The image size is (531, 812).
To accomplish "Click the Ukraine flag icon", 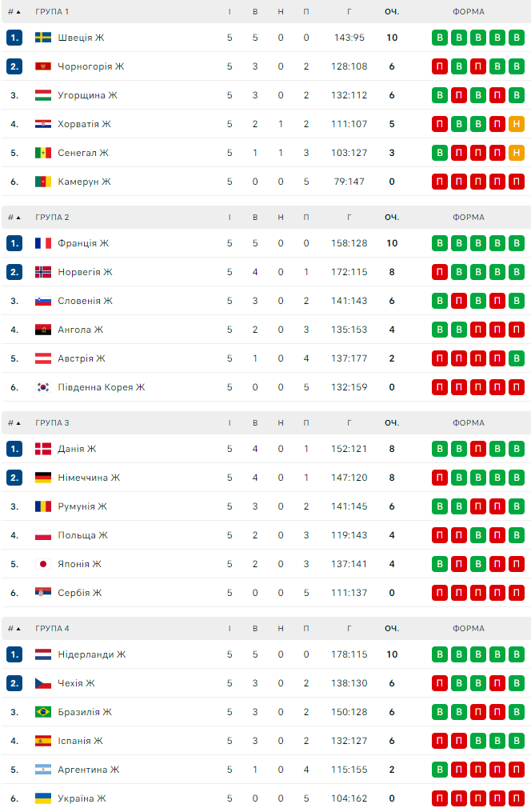I will (43, 798).
